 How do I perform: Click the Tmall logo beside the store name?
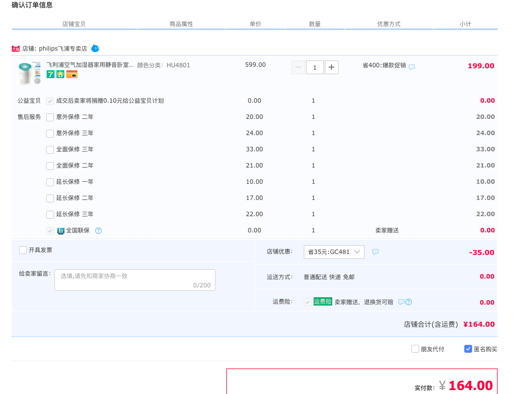pos(16,49)
